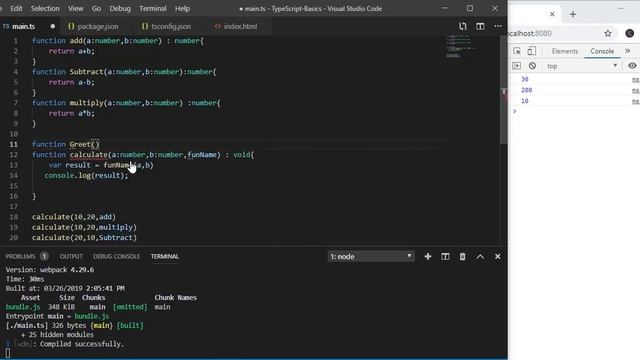
Task: Click the Greet function name on line 11
Action: (80, 144)
